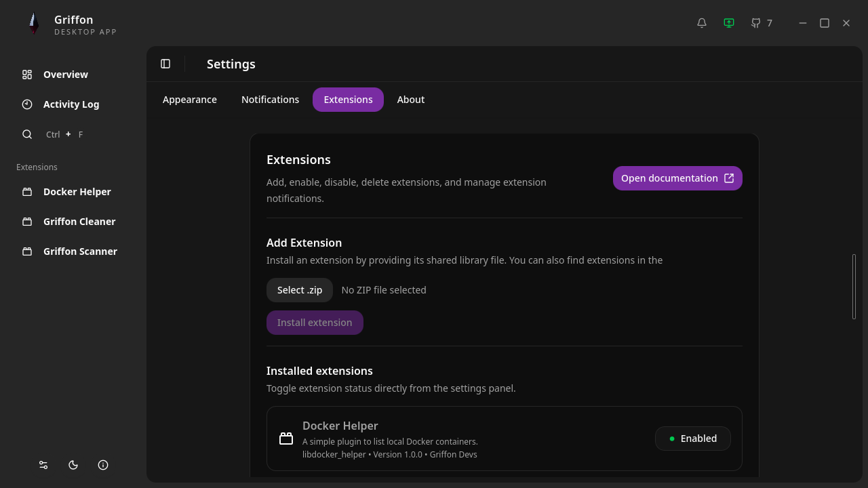Select the Extensions tab

tap(348, 100)
